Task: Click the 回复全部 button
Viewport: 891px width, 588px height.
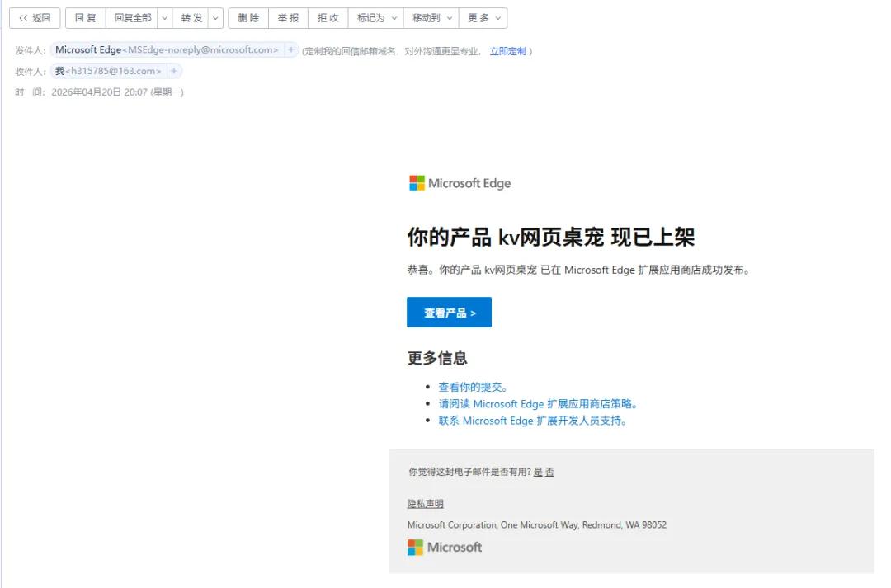Action: coord(132,18)
